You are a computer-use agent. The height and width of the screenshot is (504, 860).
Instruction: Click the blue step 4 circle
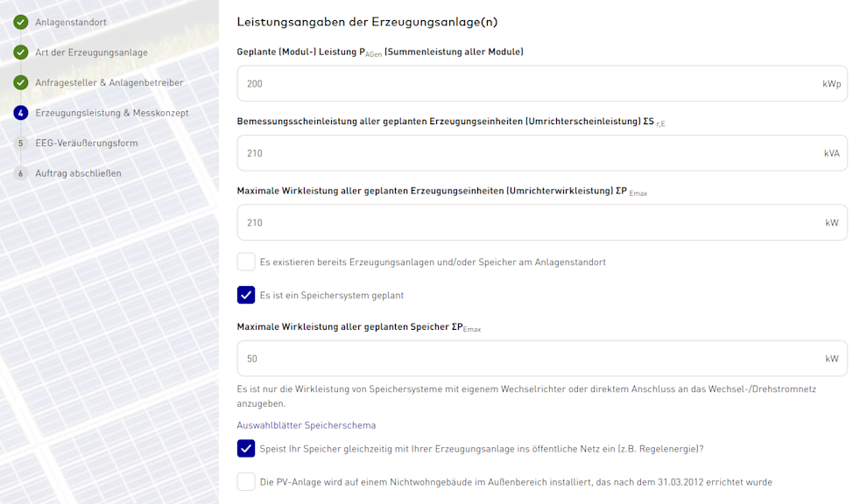(x=21, y=113)
